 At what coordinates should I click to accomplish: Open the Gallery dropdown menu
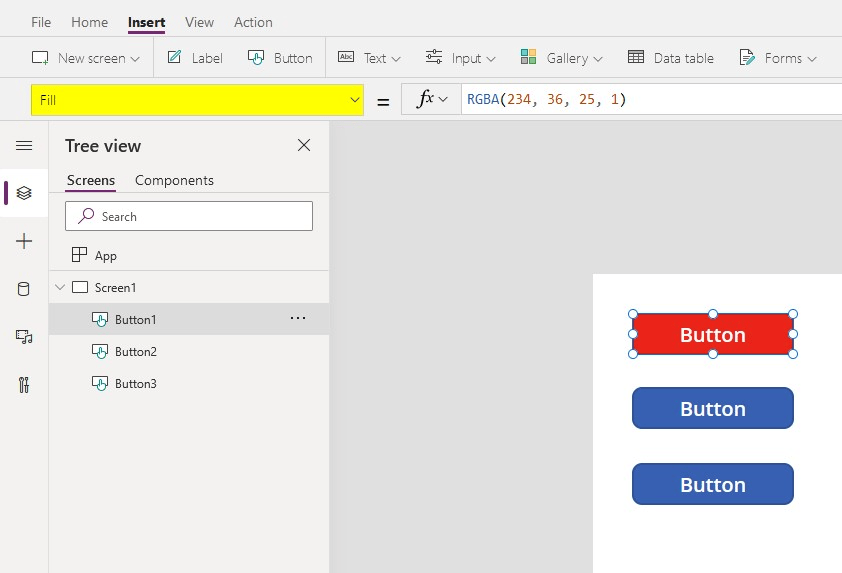(x=562, y=58)
